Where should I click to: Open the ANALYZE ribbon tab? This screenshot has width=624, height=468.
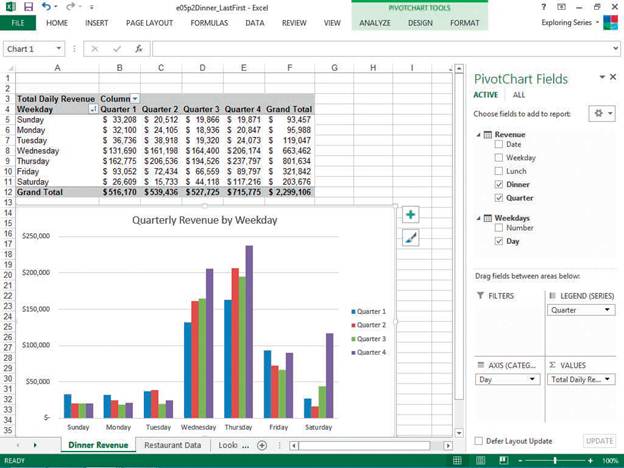point(376,22)
